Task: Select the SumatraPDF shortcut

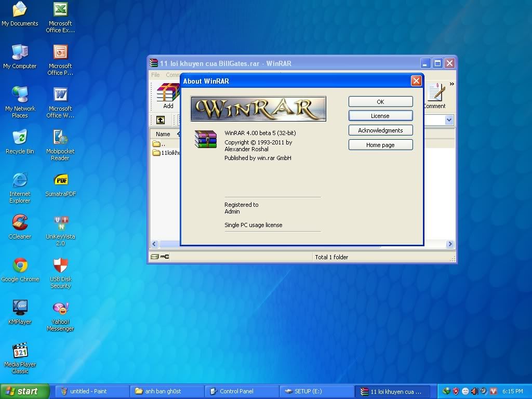Action: [x=61, y=184]
